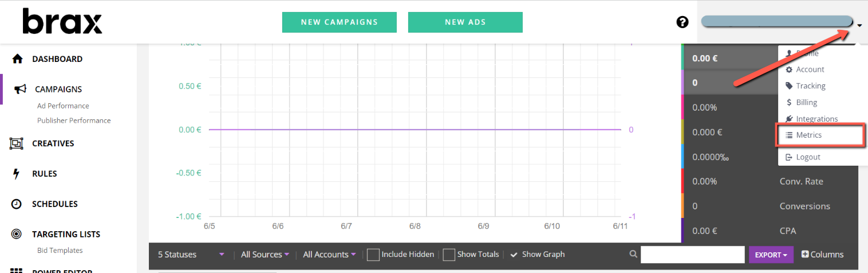Viewport: 868px width, 273px height.
Task: Enable the Include Hidden checkbox
Action: tap(373, 255)
